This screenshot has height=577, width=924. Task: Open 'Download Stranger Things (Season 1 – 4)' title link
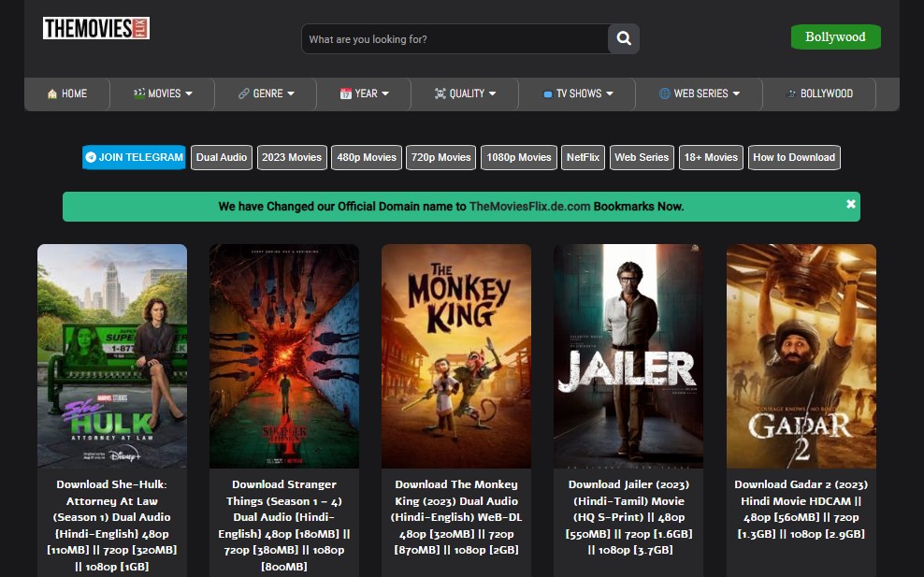tap(284, 526)
